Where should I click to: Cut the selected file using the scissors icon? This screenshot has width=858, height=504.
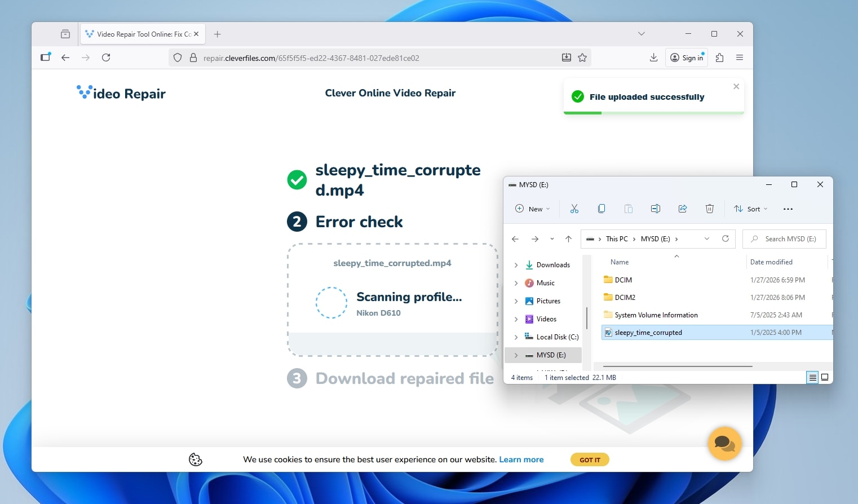tap(574, 209)
